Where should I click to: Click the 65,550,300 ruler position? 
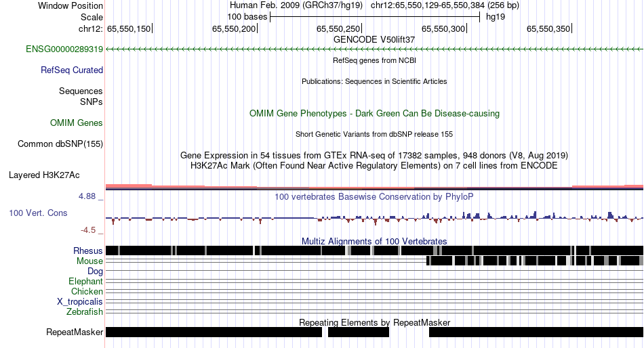click(x=443, y=28)
